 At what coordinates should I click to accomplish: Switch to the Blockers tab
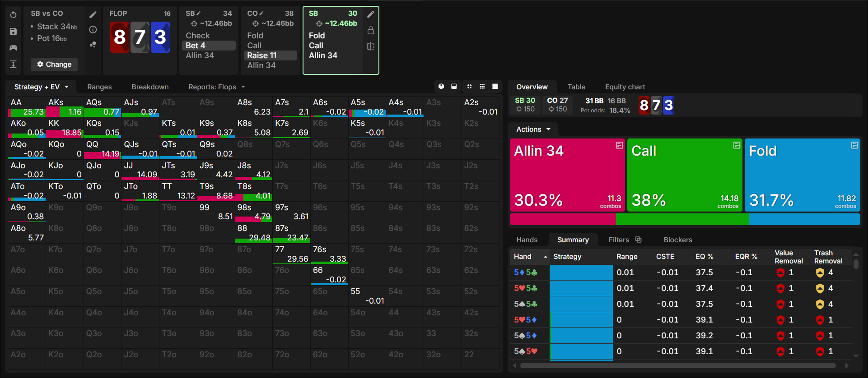[678, 240]
